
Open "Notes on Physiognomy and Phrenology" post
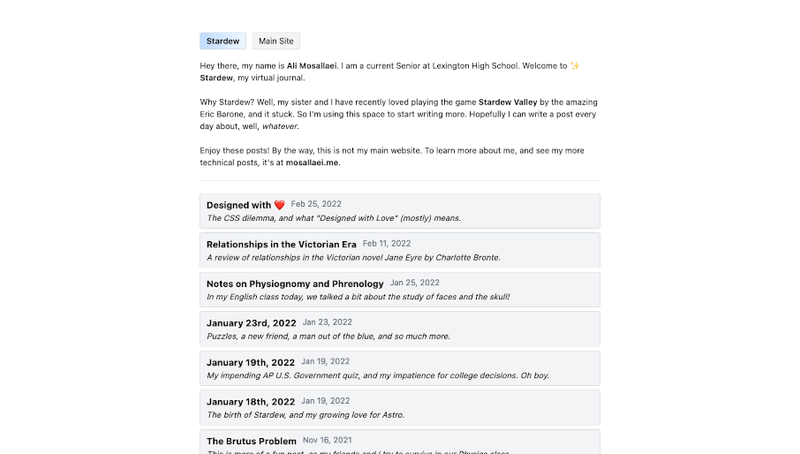point(295,284)
